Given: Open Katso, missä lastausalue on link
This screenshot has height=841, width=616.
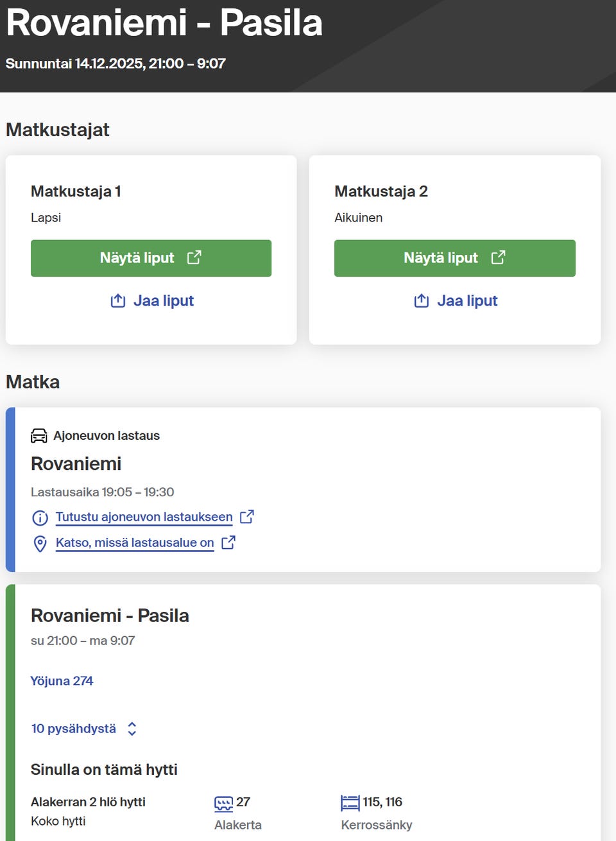Looking at the screenshot, I should pos(135,542).
